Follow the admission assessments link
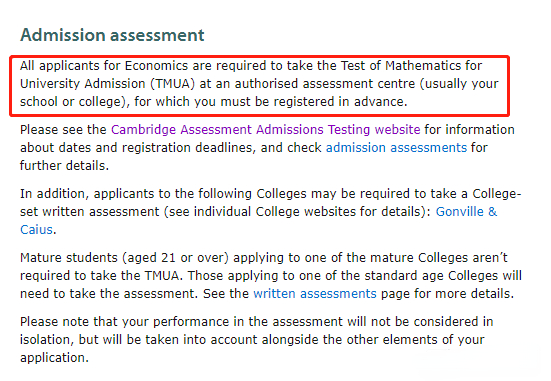This screenshot has width=551, height=381. 396,148
